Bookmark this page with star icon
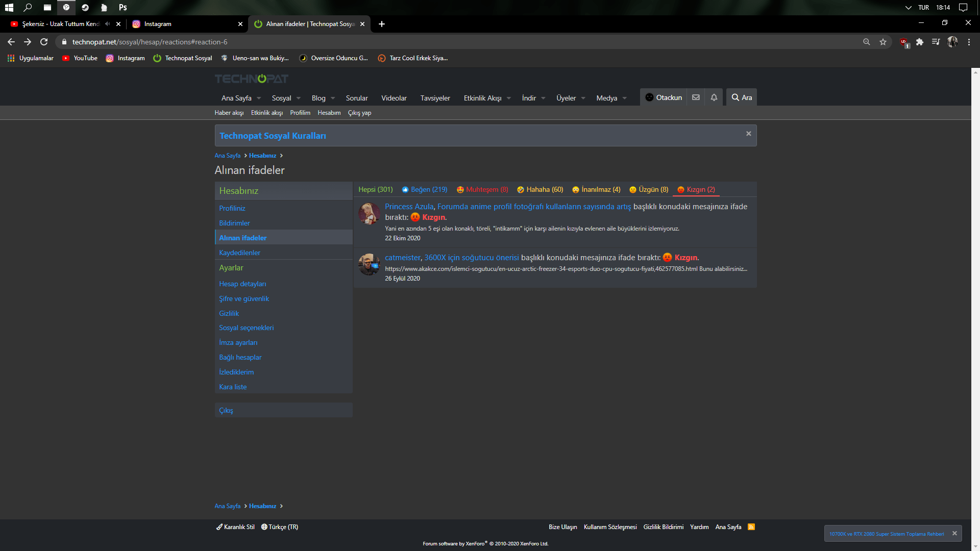This screenshot has height=551, width=980. (883, 42)
